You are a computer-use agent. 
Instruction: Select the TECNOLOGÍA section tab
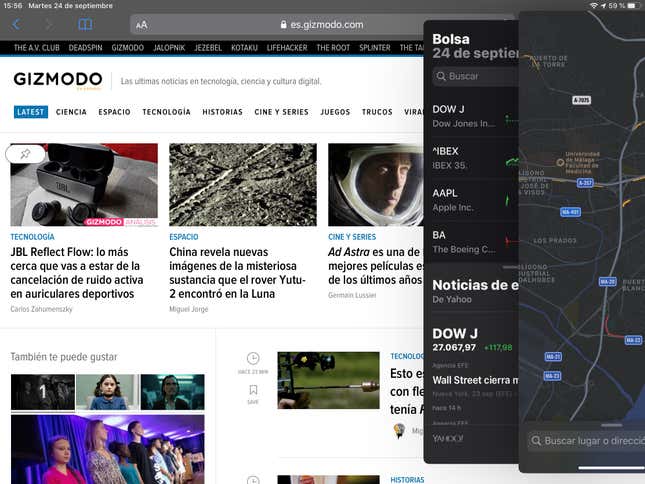[x=167, y=112]
